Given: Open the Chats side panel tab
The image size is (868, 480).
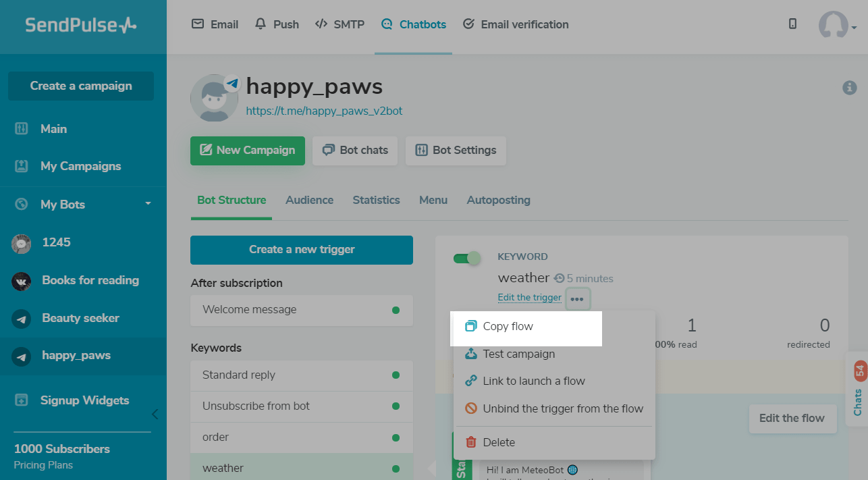Looking at the screenshot, I should (x=857, y=389).
